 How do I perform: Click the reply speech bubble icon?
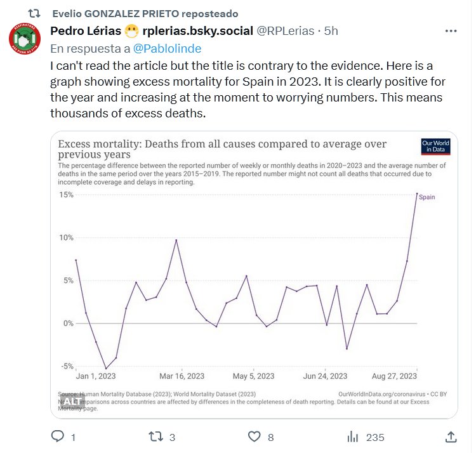[58, 437]
